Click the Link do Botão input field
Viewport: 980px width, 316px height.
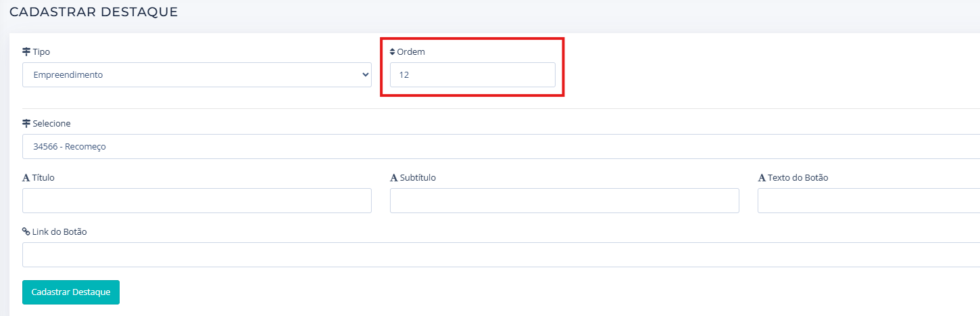click(x=500, y=255)
